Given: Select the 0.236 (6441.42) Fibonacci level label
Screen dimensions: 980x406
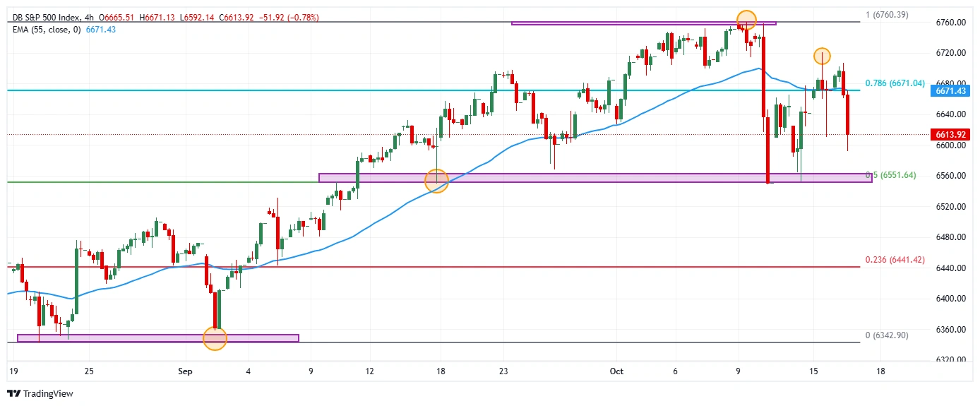Looking at the screenshot, I should [x=895, y=260].
